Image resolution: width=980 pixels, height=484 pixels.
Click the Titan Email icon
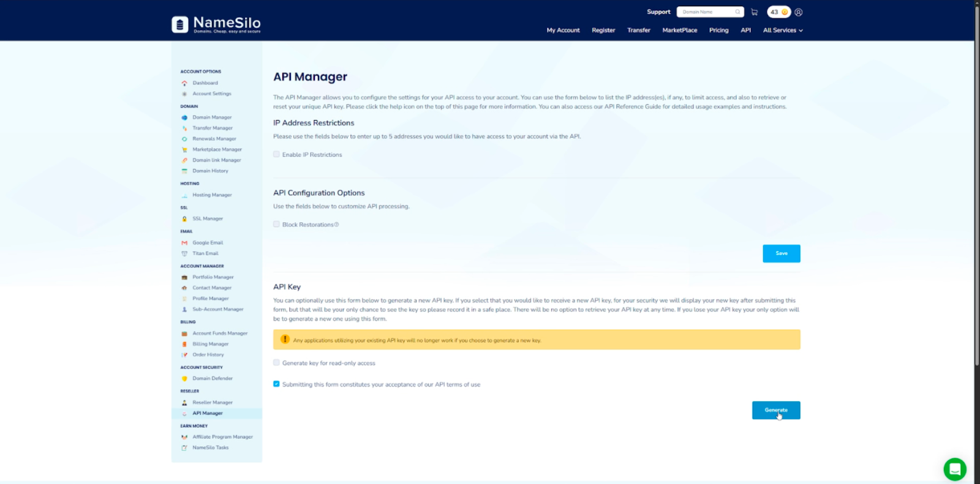(x=184, y=253)
